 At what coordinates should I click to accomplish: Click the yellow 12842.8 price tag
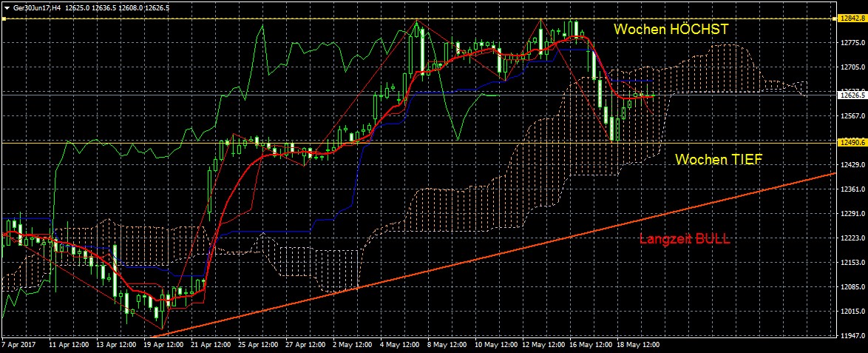pos(852,19)
